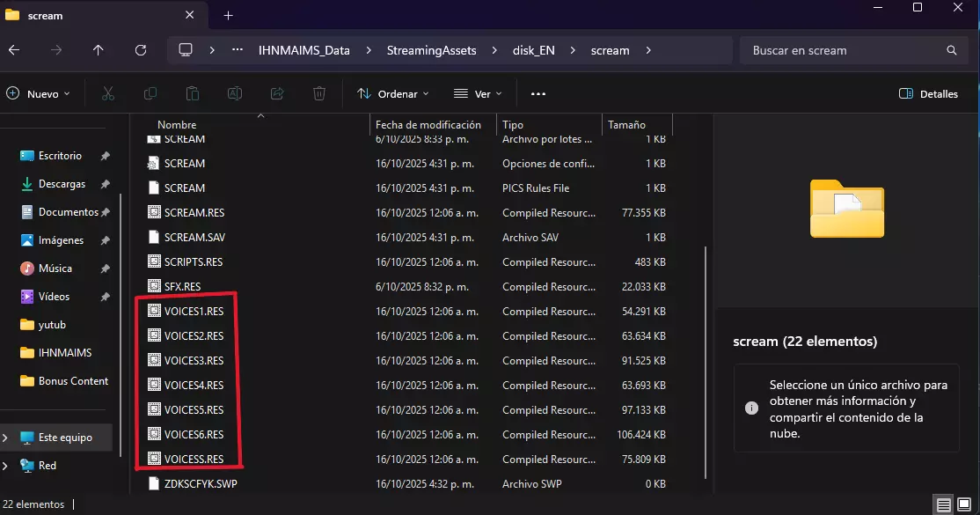Open the Nuevo dropdown menu
The height and width of the screenshot is (515, 980).
click(39, 94)
